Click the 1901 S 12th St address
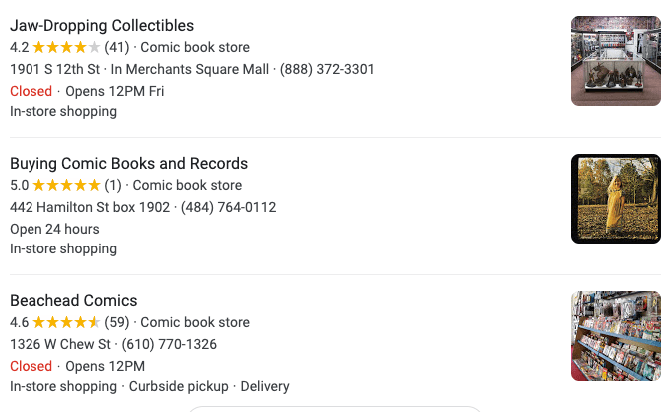 pos(55,69)
